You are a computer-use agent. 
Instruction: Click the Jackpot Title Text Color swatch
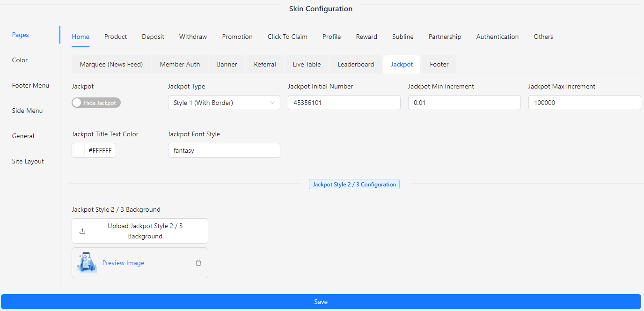80,151
